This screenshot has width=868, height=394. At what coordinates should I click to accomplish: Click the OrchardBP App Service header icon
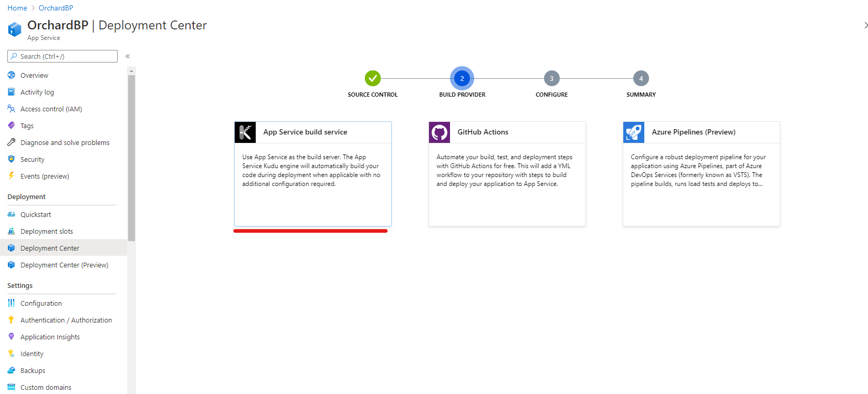tap(15, 29)
